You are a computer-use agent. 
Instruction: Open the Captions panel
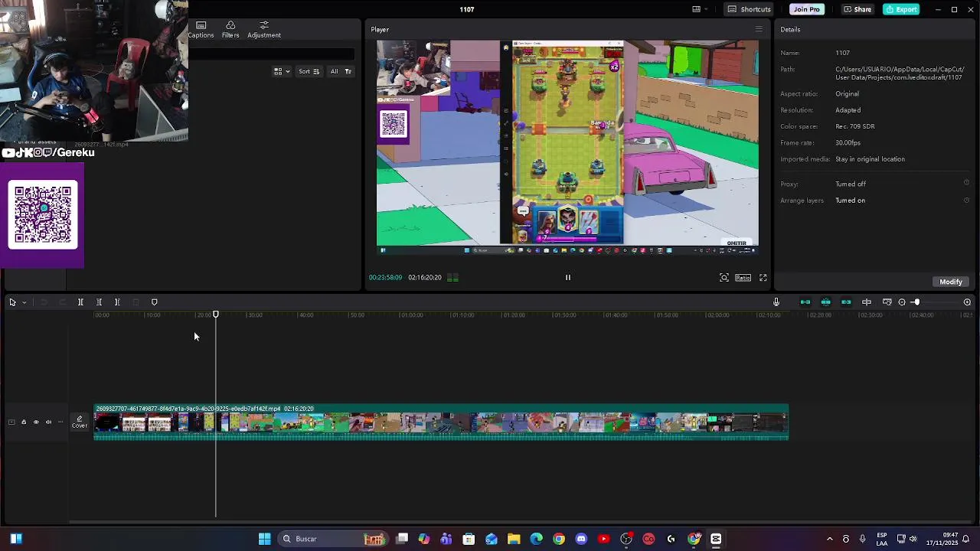201,29
